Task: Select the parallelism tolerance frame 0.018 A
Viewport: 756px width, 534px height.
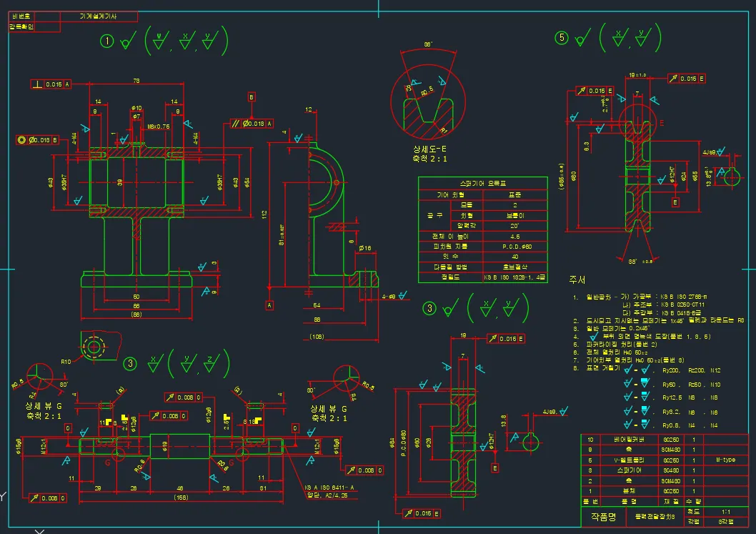Action: coord(252,124)
